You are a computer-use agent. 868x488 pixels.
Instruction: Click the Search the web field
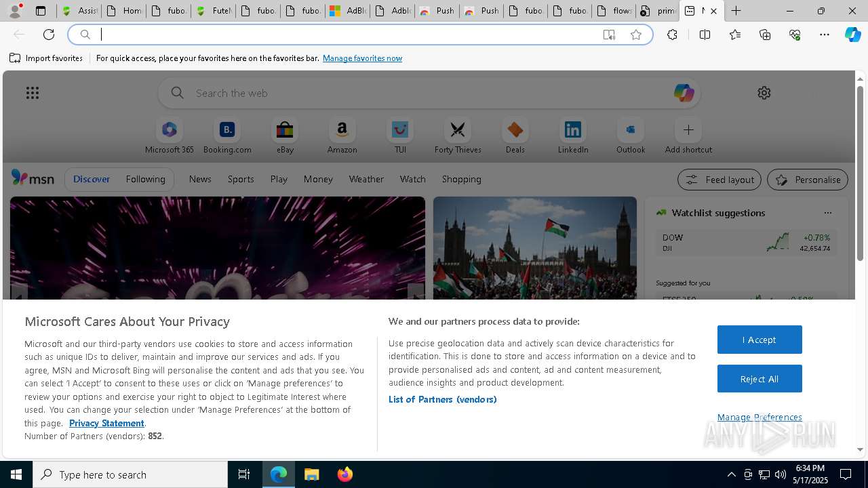[431, 93]
